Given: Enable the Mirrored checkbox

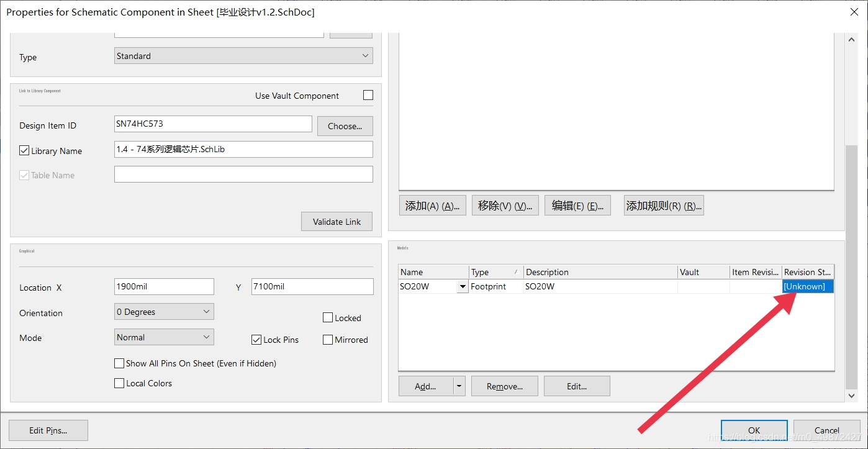Looking at the screenshot, I should click(x=328, y=340).
